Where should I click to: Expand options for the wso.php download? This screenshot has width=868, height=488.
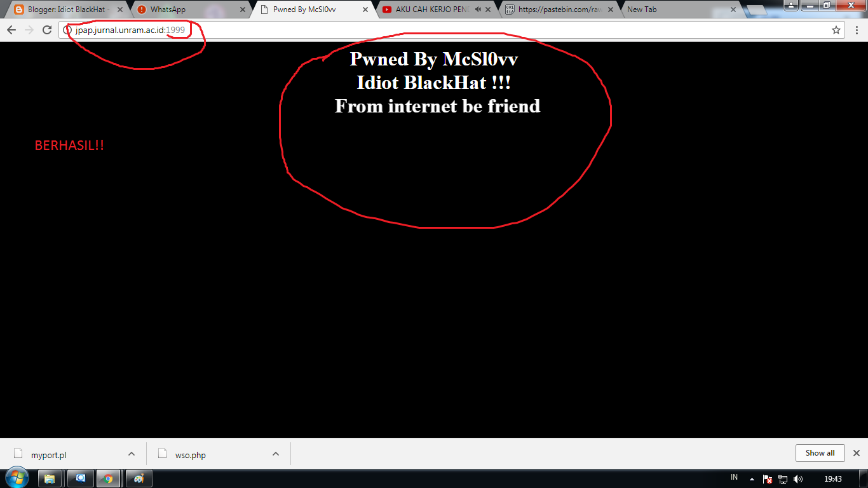coord(275,454)
